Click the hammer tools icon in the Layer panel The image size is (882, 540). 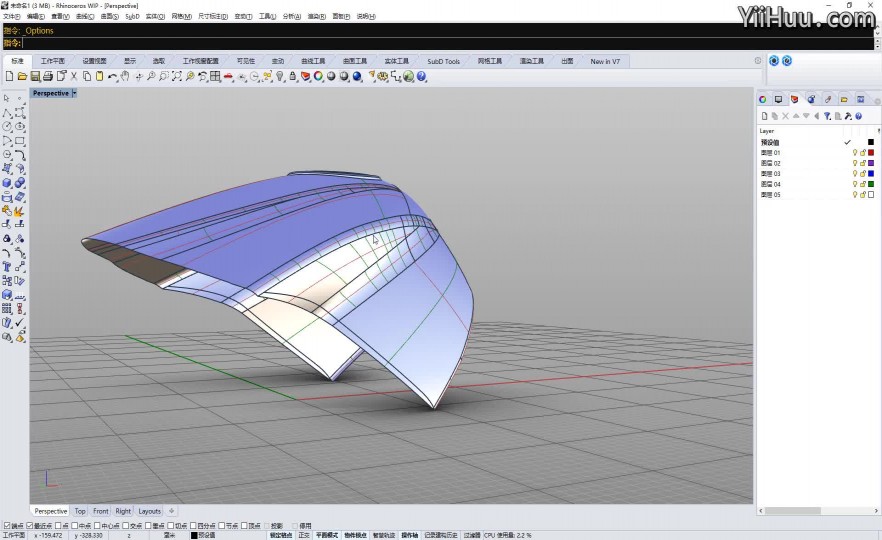[848, 116]
